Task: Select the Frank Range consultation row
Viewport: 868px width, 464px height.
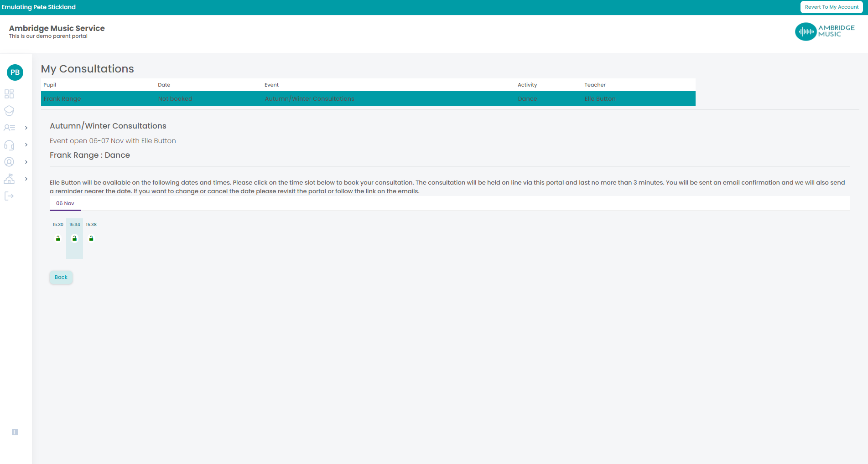Action: [368, 98]
